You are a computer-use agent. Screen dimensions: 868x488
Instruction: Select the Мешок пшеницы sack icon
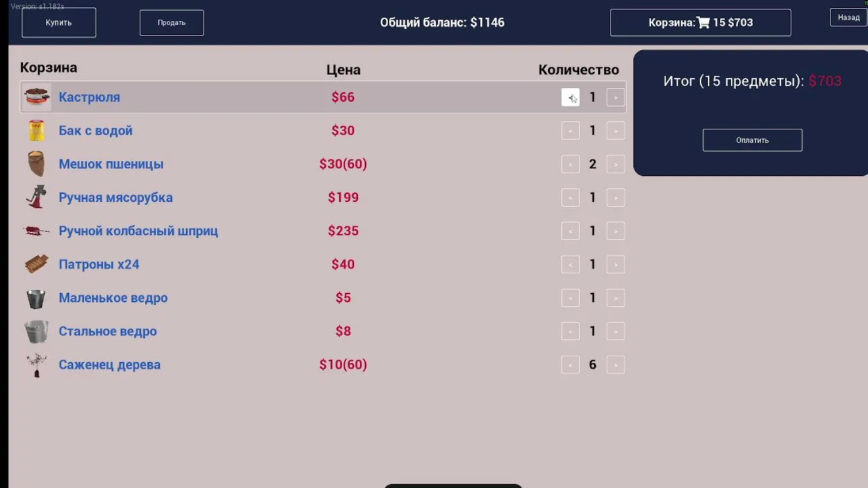[x=37, y=164]
